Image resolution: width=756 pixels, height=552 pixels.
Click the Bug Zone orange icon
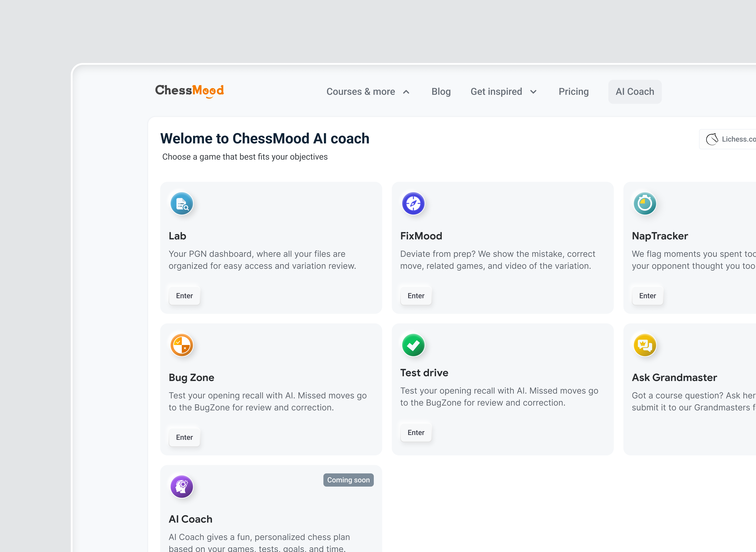click(182, 345)
